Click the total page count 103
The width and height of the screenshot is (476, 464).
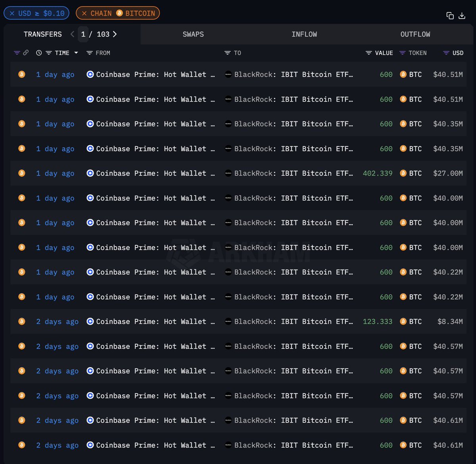pos(103,34)
